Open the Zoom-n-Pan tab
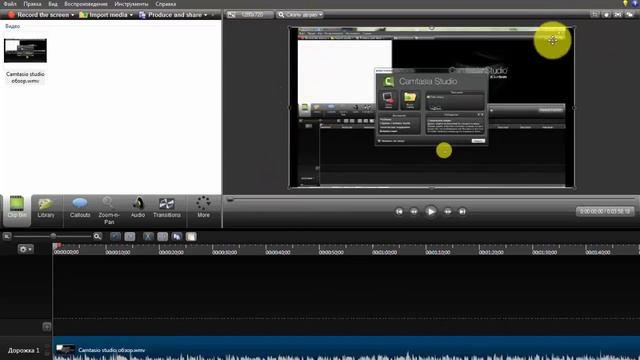 [109, 210]
